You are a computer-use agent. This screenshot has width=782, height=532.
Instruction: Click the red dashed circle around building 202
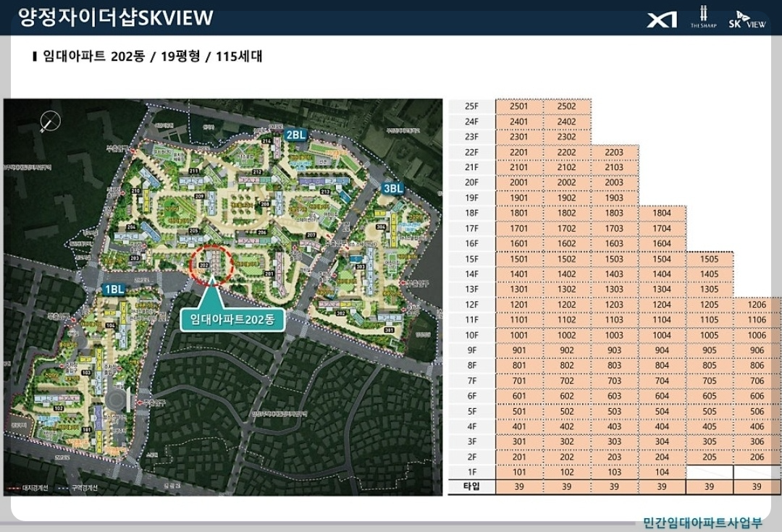[x=212, y=265]
